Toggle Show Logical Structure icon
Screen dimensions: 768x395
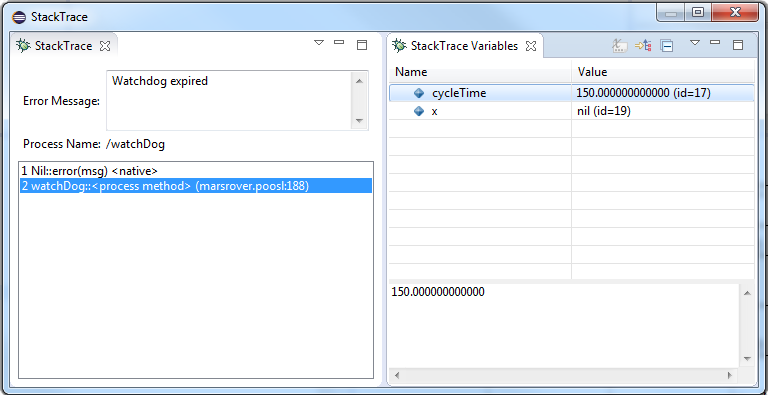click(643, 46)
